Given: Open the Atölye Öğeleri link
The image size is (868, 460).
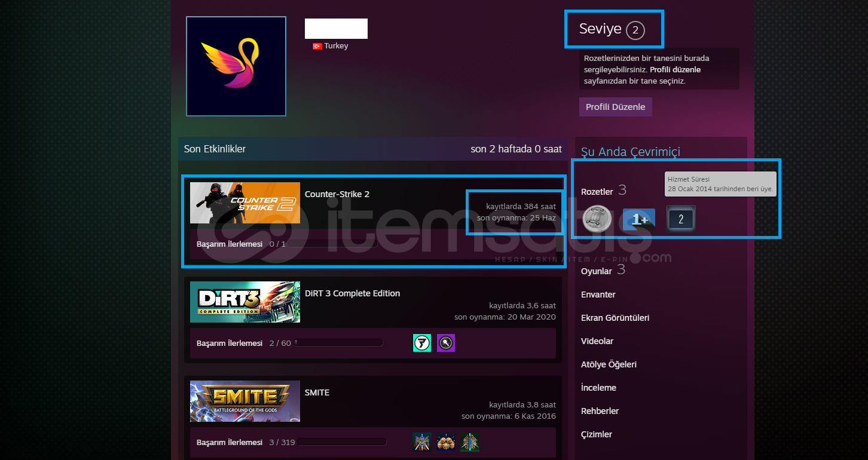Looking at the screenshot, I should (x=609, y=364).
